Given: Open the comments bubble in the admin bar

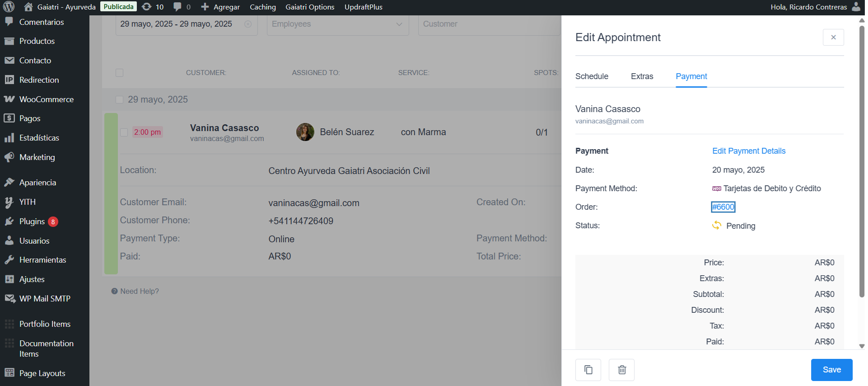Looking at the screenshot, I should click(x=182, y=7).
